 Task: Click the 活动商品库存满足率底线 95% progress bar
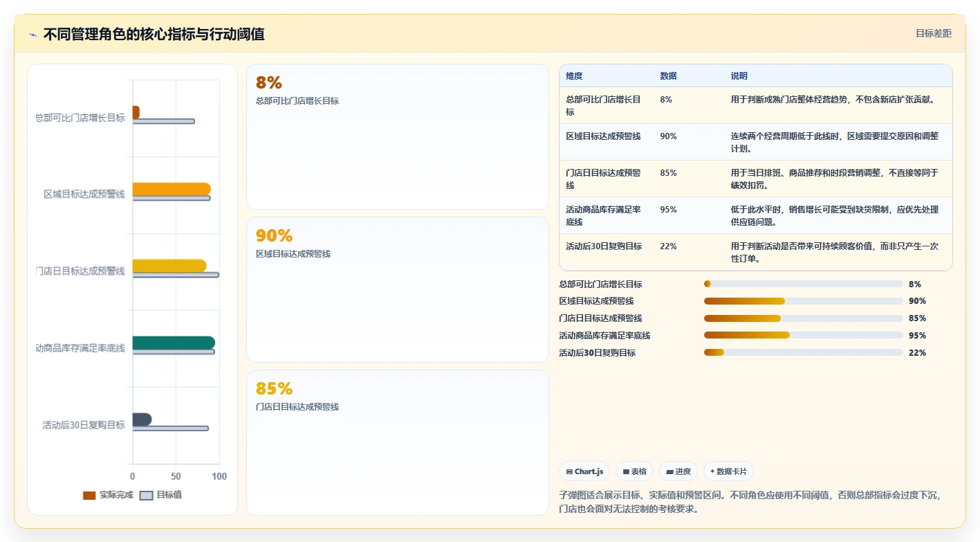(x=804, y=336)
